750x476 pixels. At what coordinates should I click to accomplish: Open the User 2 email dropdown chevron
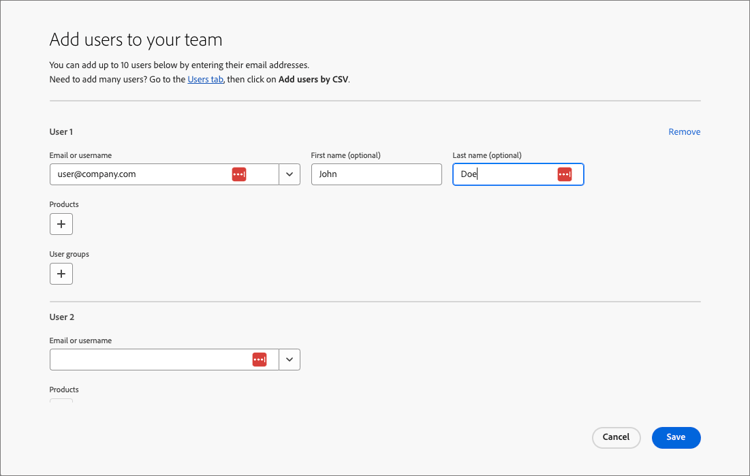tap(289, 359)
